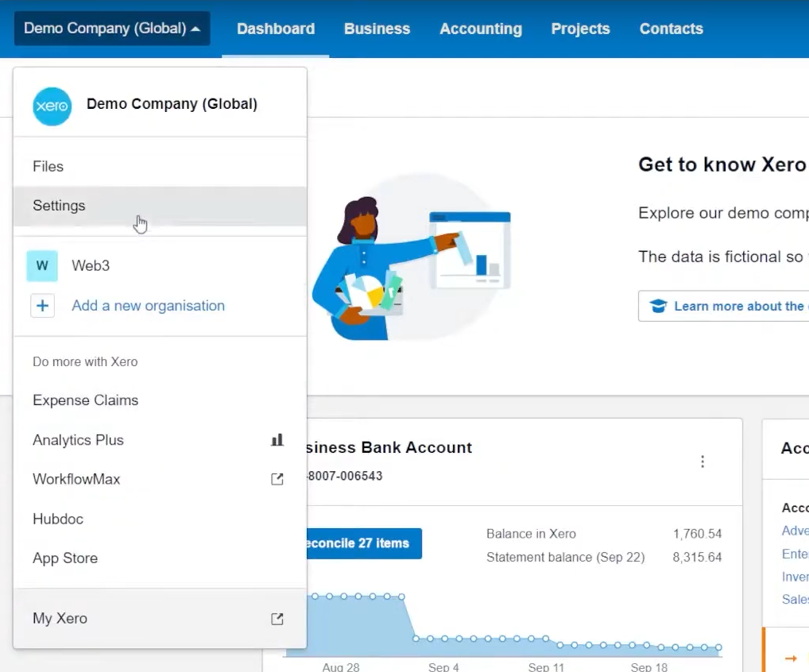Open WorkflowMax
The height and width of the screenshot is (672, 809).
point(160,479)
